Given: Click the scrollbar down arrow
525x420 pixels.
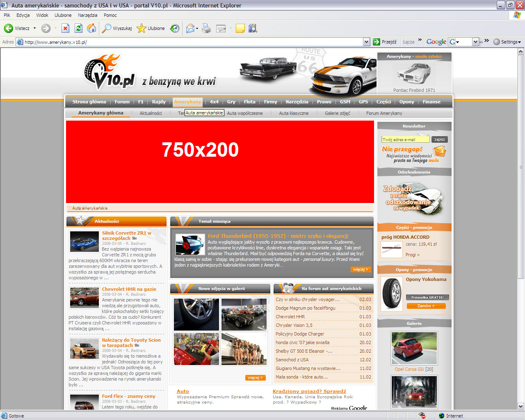Looking at the screenshot, I should 521,406.
